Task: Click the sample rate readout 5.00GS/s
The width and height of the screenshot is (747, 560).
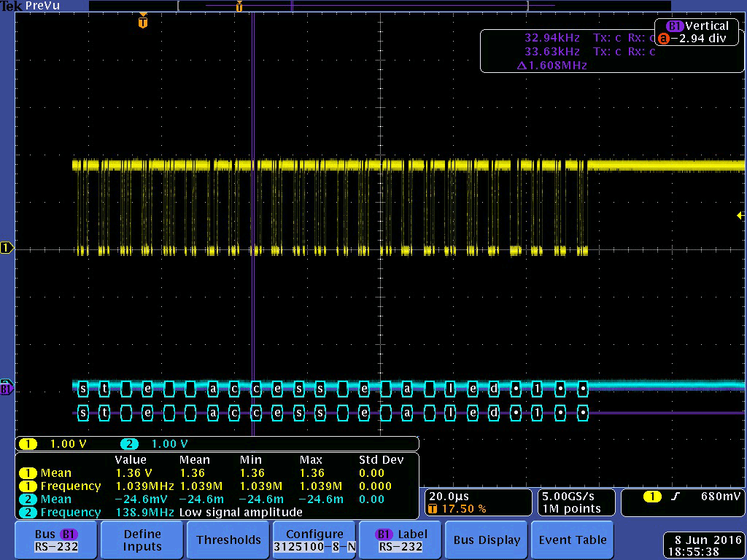Action: click(570, 496)
